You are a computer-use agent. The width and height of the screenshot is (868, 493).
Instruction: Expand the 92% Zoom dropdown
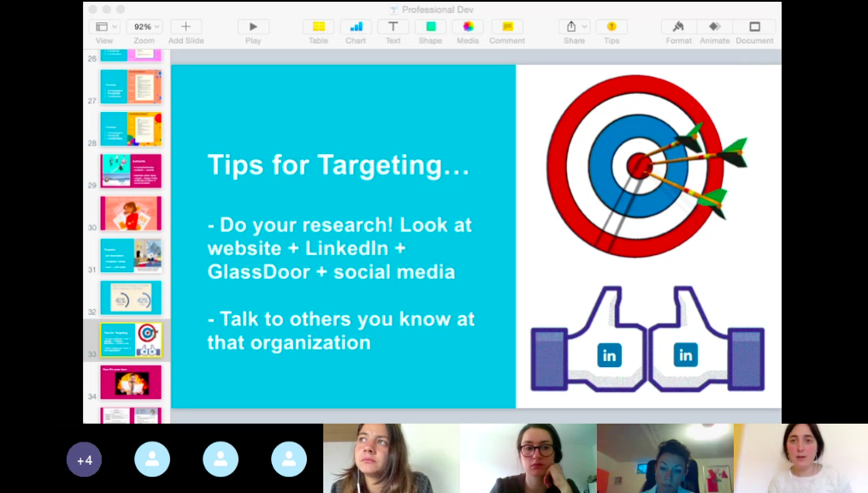tap(144, 27)
